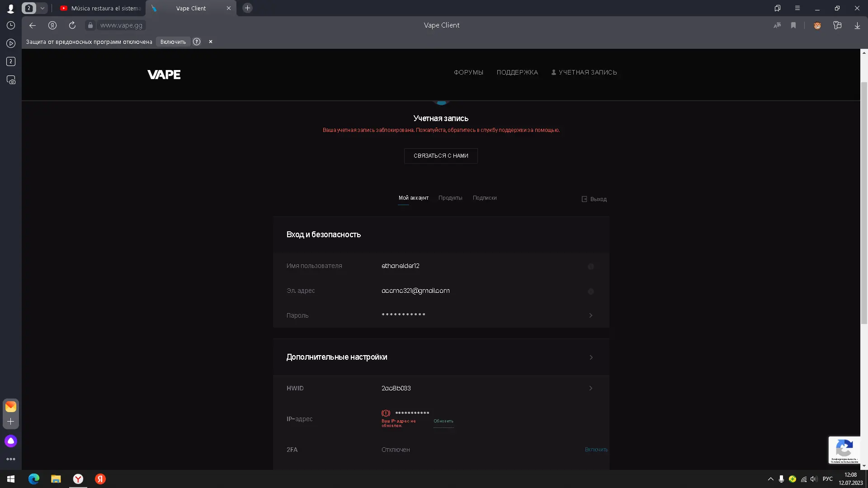
Task: Click the info icon next to email address
Action: 591,291
